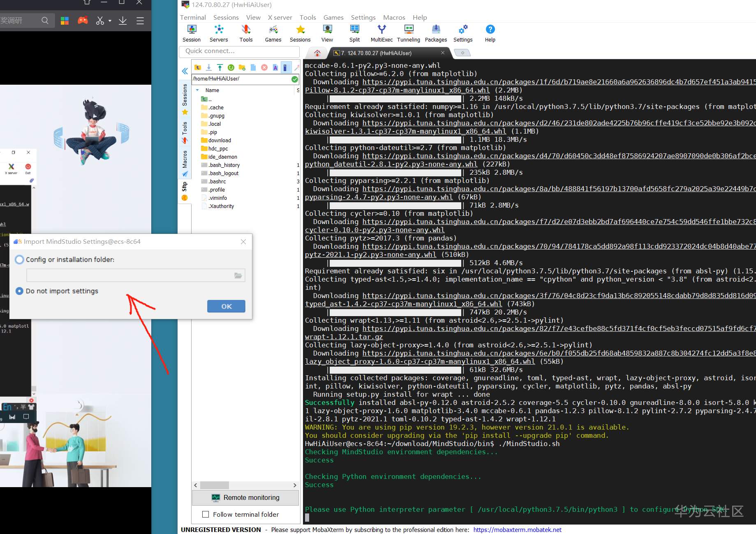
Task: Open the Tunneling toolbar icon
Action: coord(409,33)
